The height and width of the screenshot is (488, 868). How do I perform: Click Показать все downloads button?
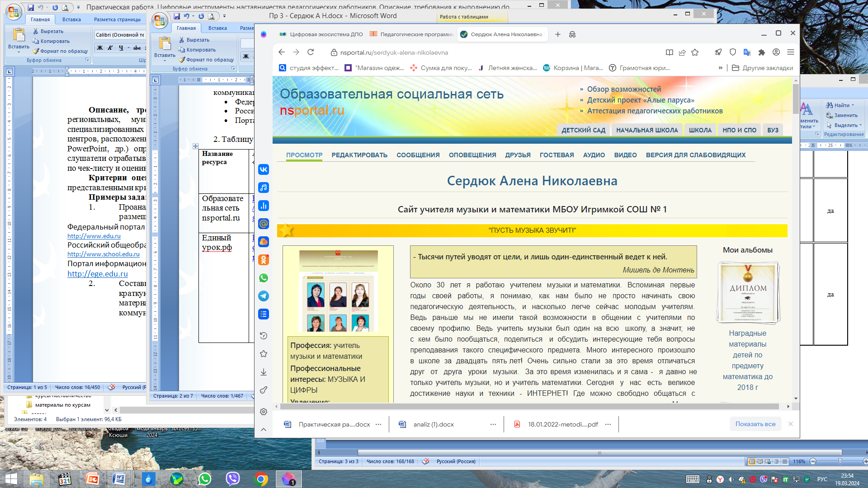pyautogui.click(x=755, y=424)
